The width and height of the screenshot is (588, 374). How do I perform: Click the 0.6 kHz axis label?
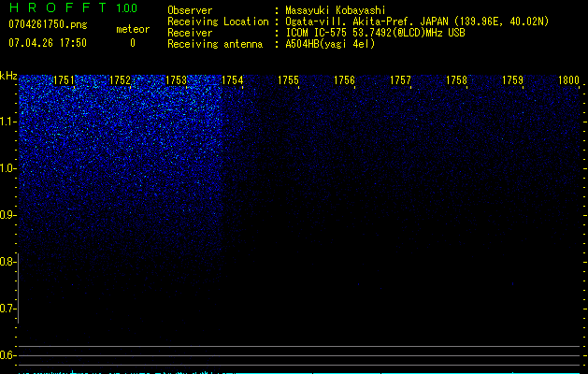pyautogui.click(x=7, y=355)
